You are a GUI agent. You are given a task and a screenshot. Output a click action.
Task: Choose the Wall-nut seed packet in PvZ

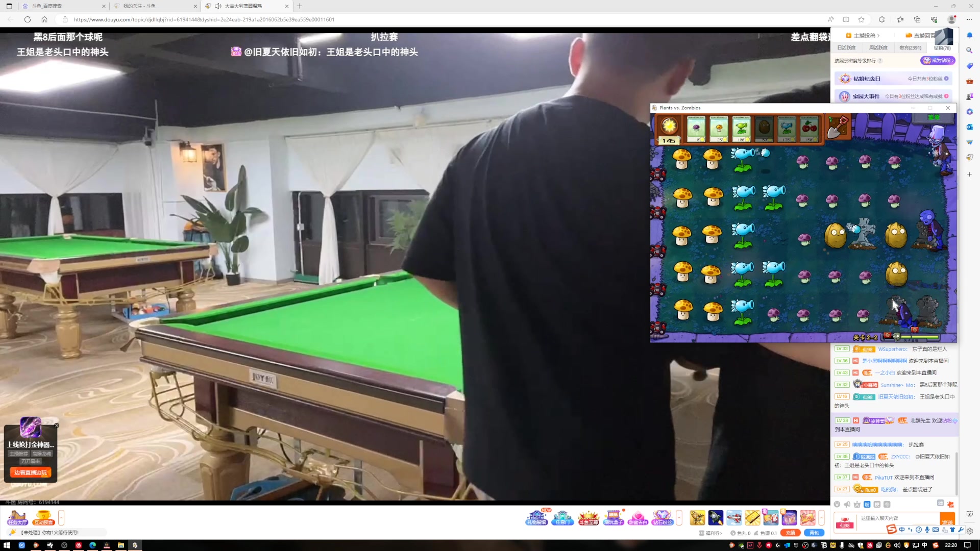764,129
